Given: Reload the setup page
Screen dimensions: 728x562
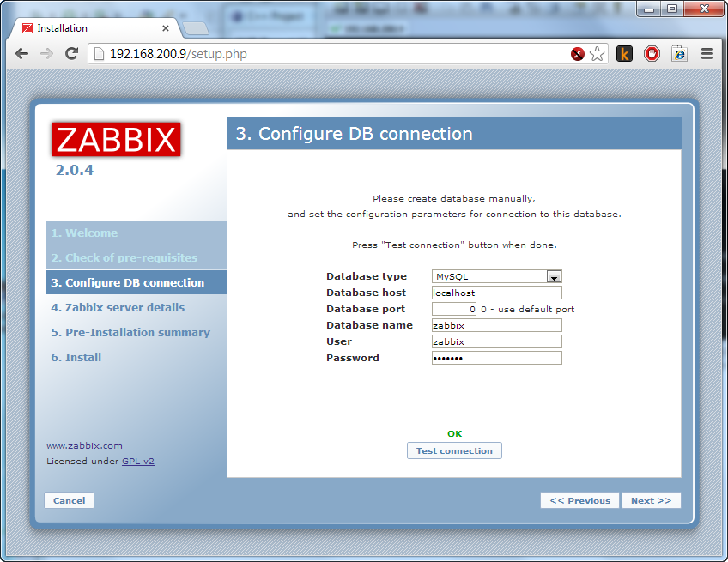Looking at the screenshot, I should (71, 54).
